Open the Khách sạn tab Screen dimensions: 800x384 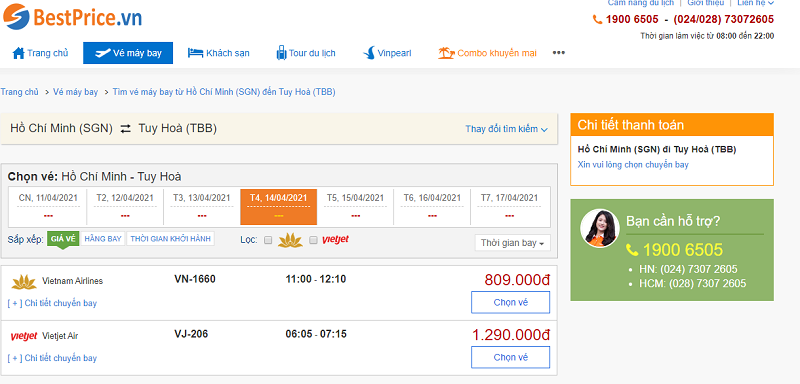pyautogui.click(x=218, y=53)
